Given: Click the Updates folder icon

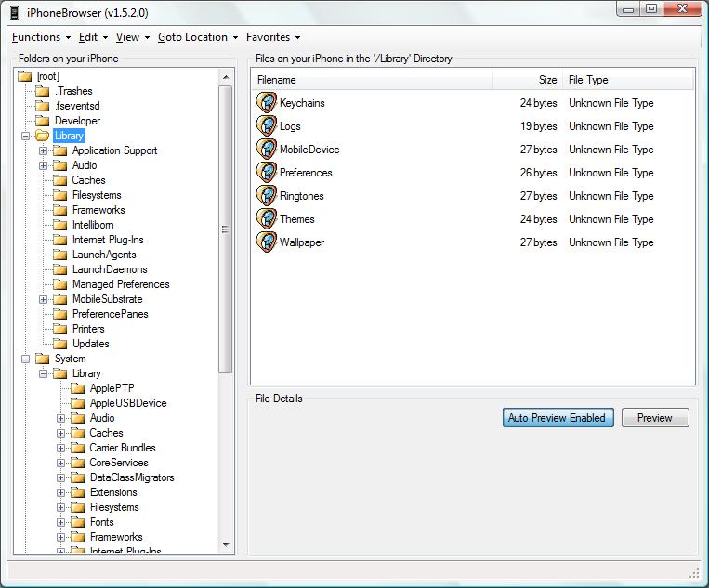Looking at the screenshot, I should click(60, 344).
